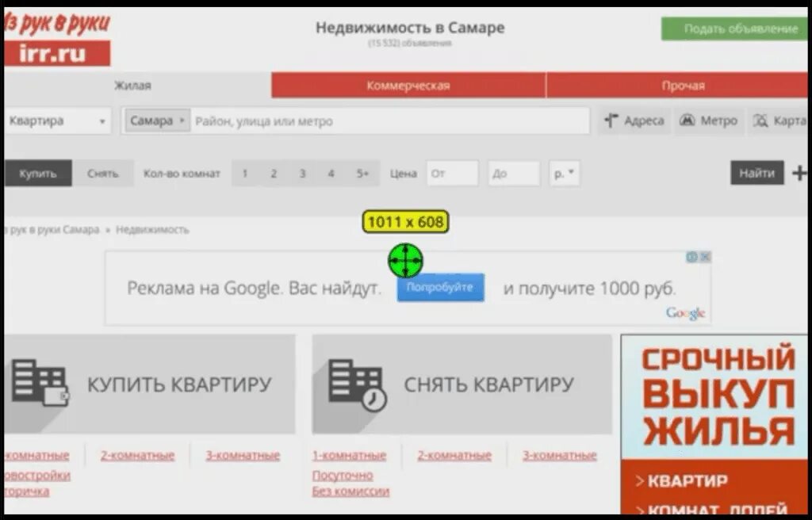Select the Снять toggle
The height and width of the screenshot is (520, 812).
click(102, 173)
